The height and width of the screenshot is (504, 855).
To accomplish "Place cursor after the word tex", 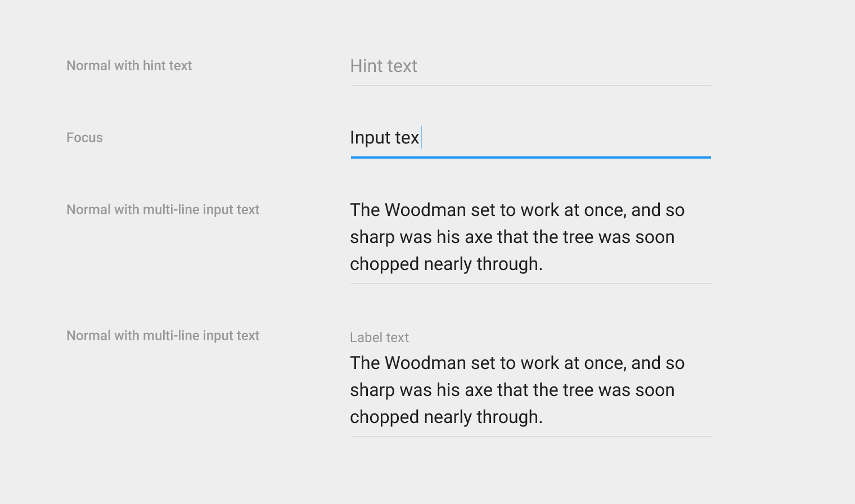I will coord(421,137).
